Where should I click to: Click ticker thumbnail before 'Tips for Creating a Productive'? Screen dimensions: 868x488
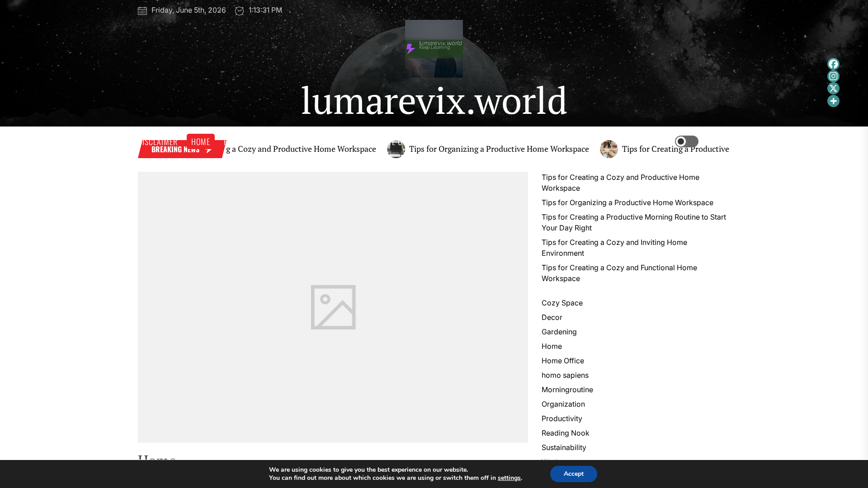tap(609, 149)
